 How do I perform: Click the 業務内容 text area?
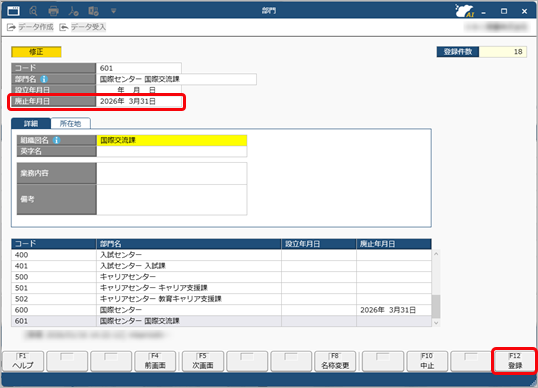[x=172, y=173]
